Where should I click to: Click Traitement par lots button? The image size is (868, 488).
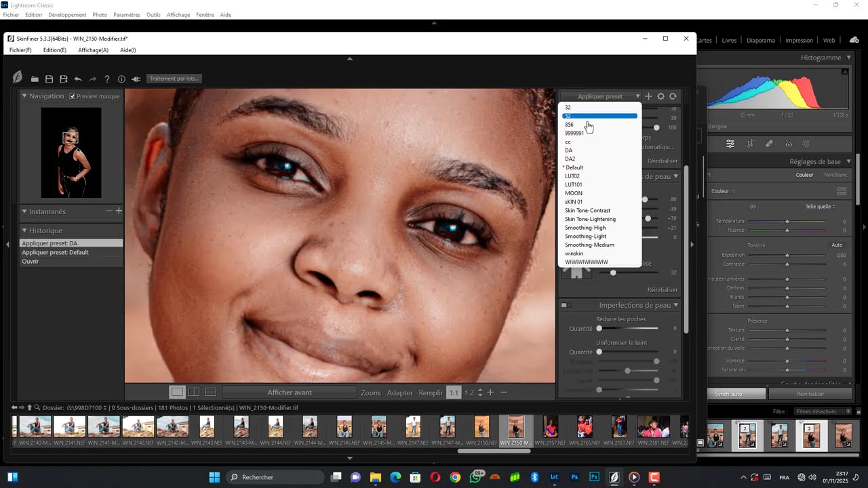(174, 79)
